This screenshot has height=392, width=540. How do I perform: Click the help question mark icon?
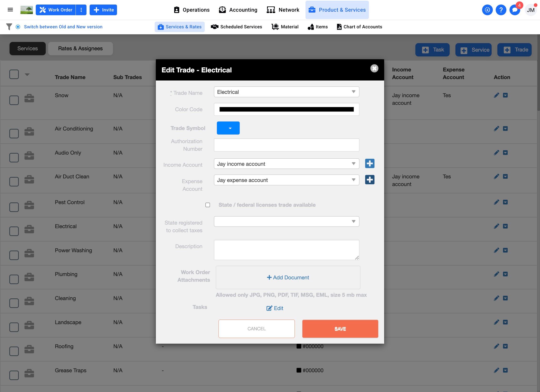click(501, 10)
